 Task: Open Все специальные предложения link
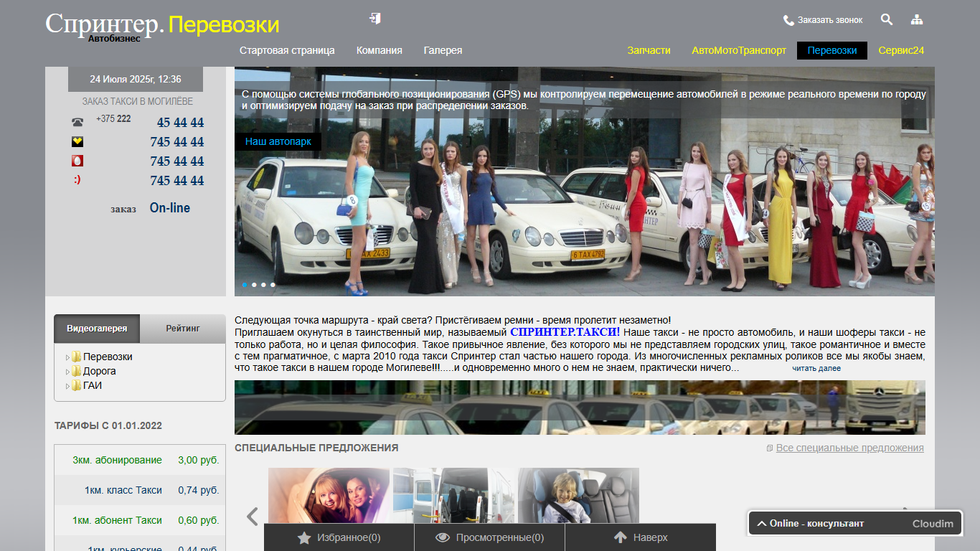(850, 448)
